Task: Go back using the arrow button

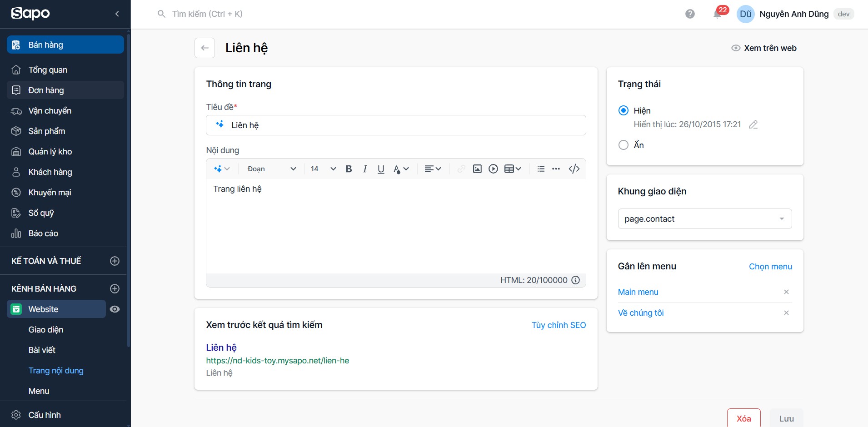Action: (x=205, y=48)
